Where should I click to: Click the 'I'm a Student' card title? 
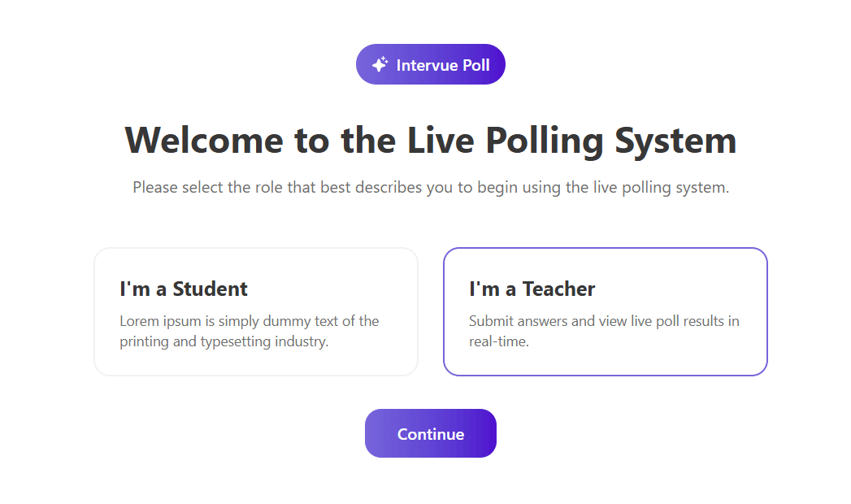184,289
